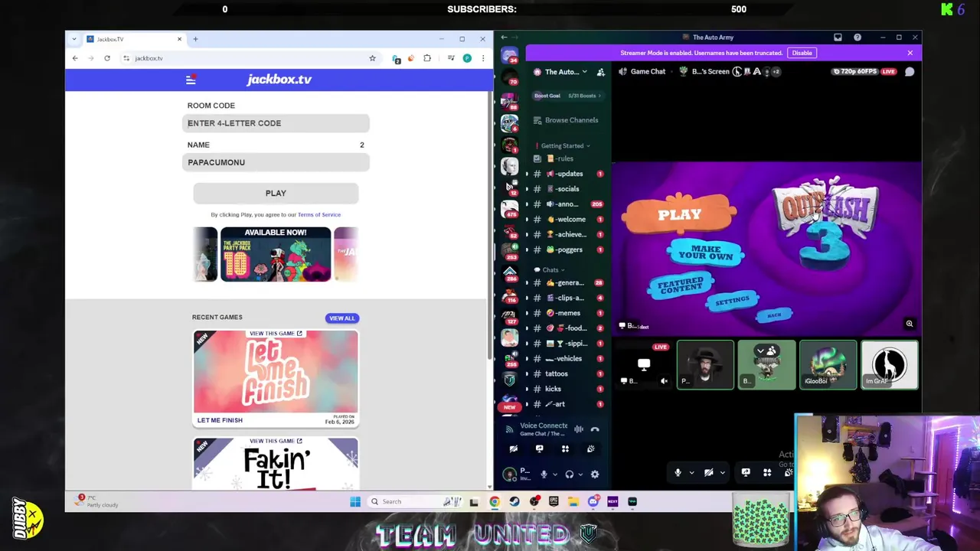Open the Party Pack 10 promo banner
This screenshot has width=980, height=551.
(276, 254)
